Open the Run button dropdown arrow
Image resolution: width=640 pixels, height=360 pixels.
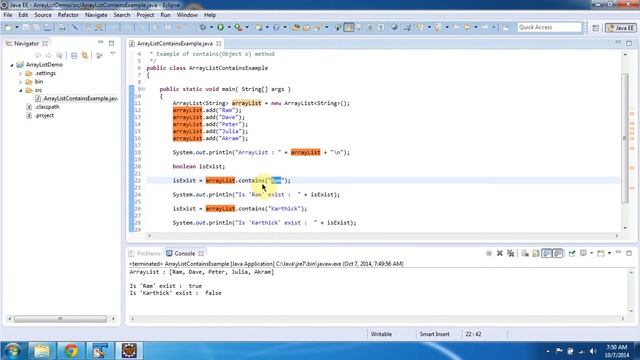coord(229,27)
